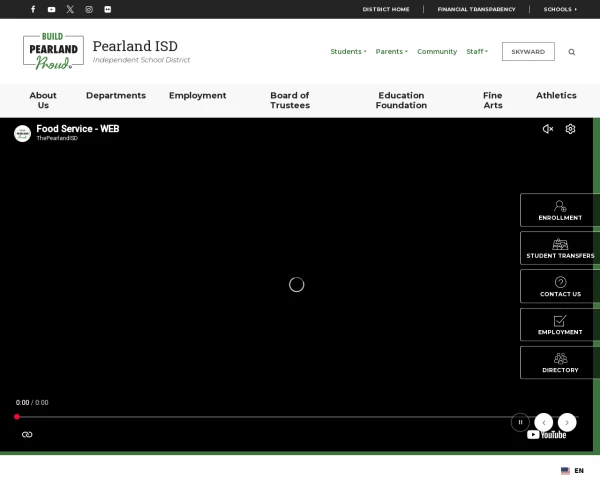Screen dimensions: 600x480
Task: Expand the Parents dropdown menu
Action: pos(391,52)
